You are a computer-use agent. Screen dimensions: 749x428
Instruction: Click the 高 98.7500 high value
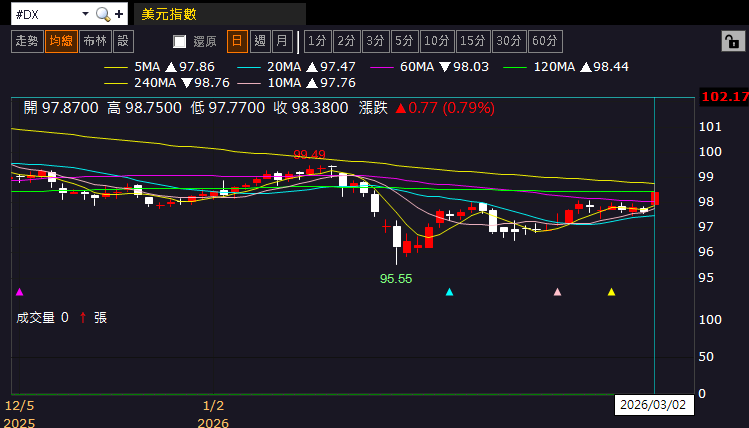pyautogui.click(x=144, y=108)
